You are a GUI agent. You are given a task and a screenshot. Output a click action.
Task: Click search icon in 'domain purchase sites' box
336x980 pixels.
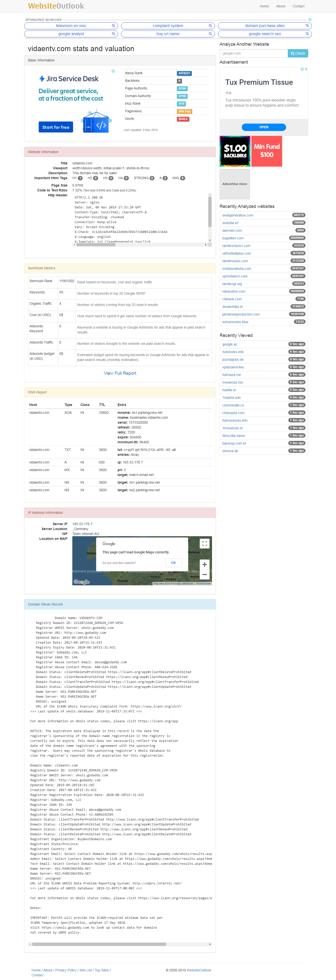307,26
